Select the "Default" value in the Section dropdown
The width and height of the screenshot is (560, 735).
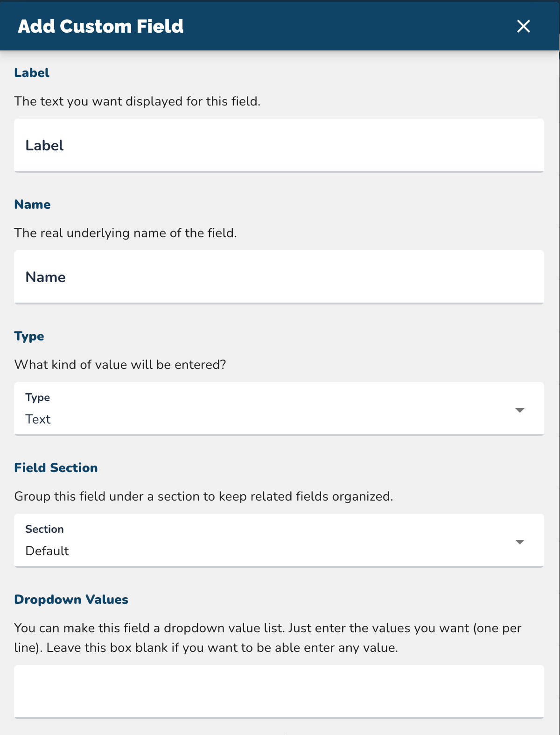[x=47, y=551]
